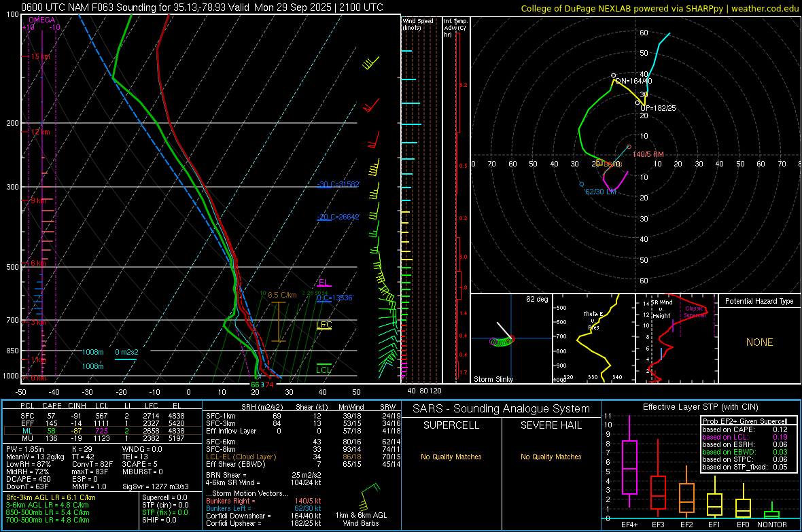Image resolution: width=802 pixels, height=532 pixels.
Task: Select the highlighted 'ML' parcel row
Action: click(x=103, y=431)
